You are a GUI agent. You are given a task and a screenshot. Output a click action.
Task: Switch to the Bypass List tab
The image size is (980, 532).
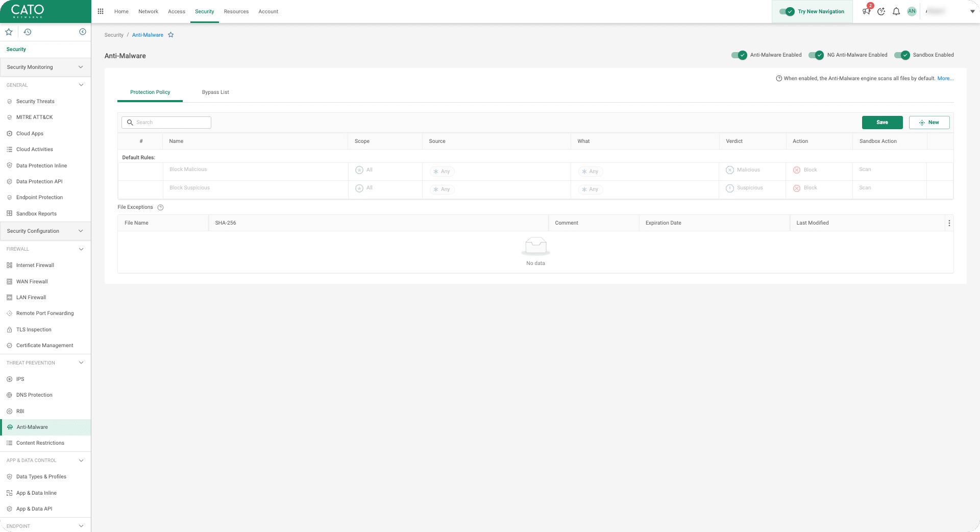pyautogui.click(x=215, y=92)
